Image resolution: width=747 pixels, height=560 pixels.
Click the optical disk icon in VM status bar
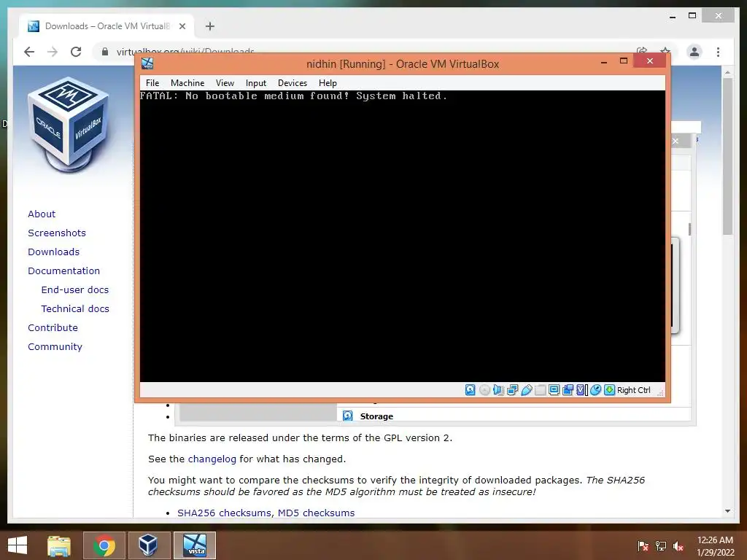pyautogui.click(x=484, y=390)
